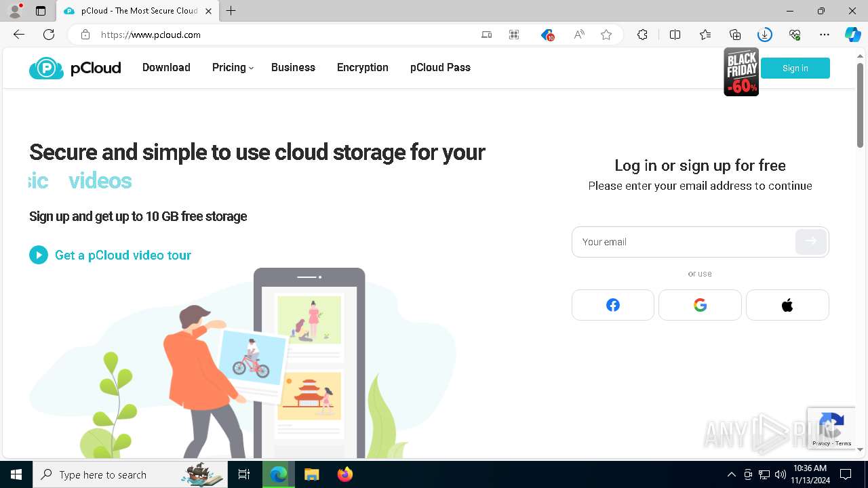Click the Black Friday -60% banner
Image resolution: width=868 pixels, height=488 pixels.
tap(741, 72)
